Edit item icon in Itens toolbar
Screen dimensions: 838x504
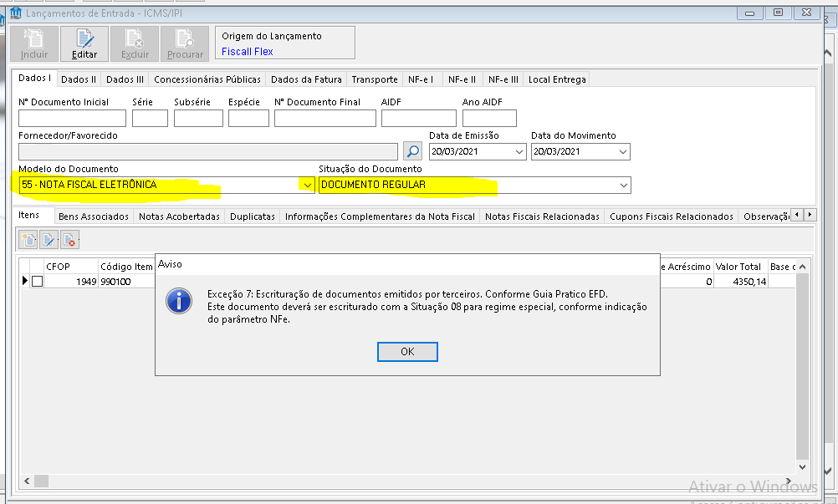(49, 240)
